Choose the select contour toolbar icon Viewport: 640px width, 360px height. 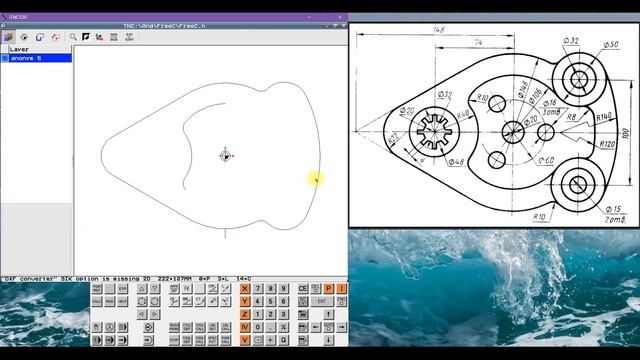click(x=40, y=37)
